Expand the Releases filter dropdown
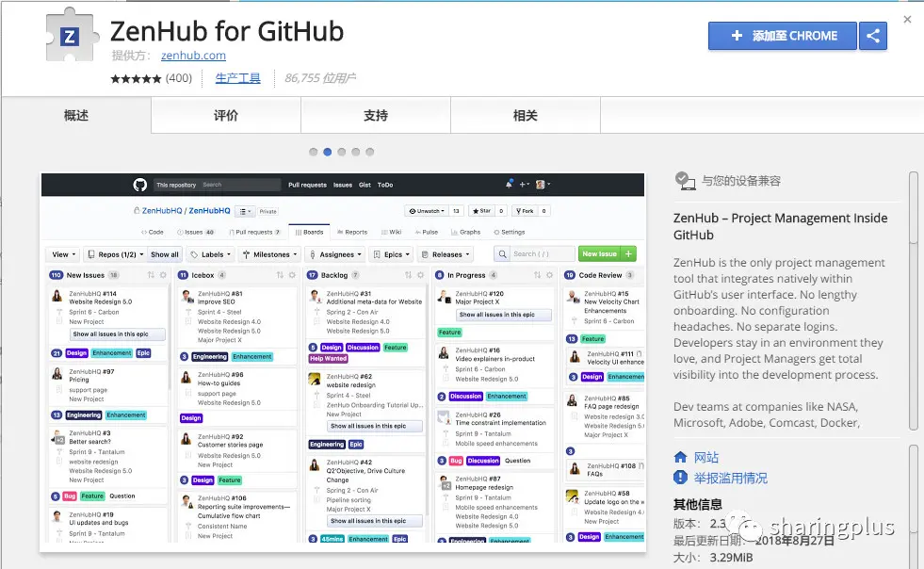 point(446,254)
